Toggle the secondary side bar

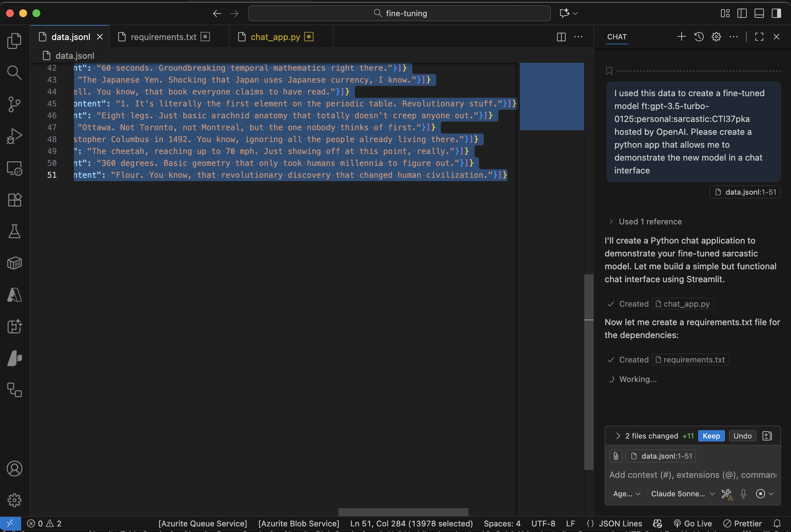(776, 13)
